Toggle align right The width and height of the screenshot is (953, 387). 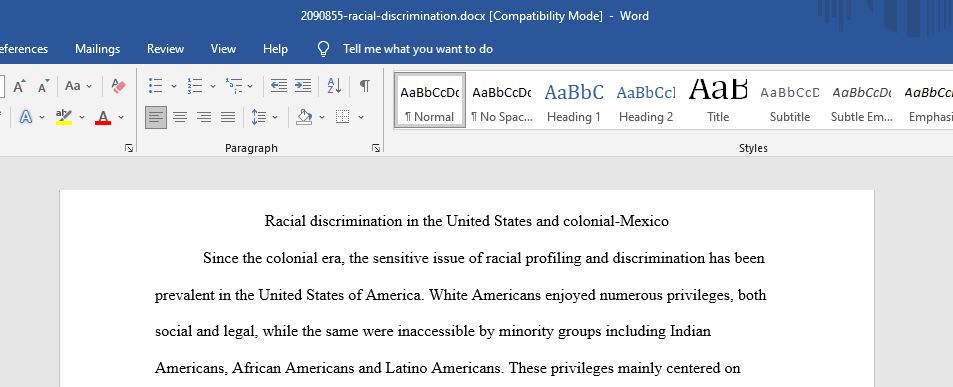point(204,117)
